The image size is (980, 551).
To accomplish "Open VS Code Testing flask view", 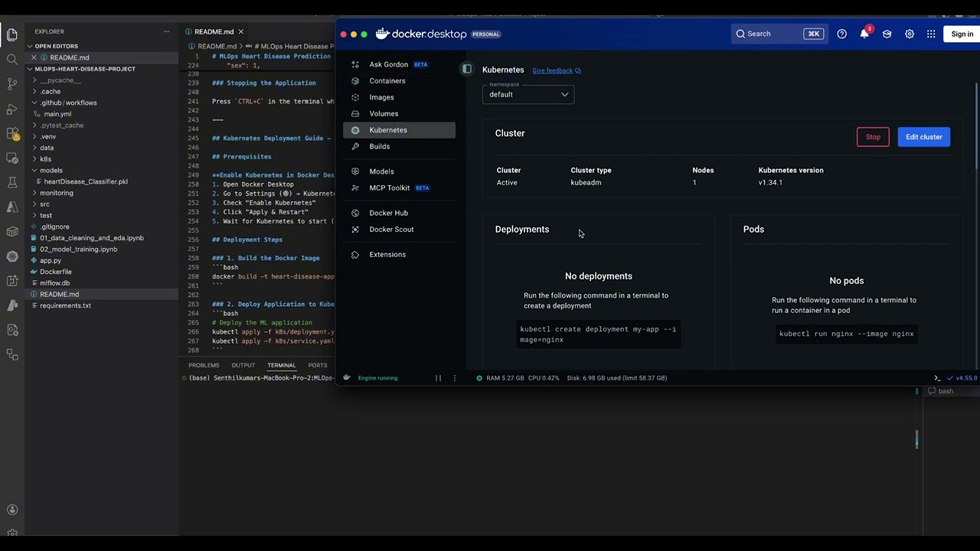I will (12, 182).
